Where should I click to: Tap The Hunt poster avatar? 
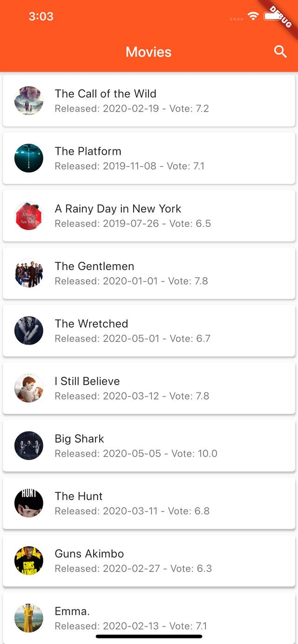tap(29, 503)
